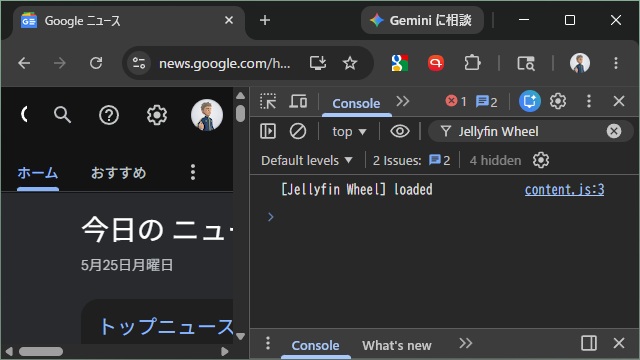
Task: Clear the console
Action: (x=298, y=131)
